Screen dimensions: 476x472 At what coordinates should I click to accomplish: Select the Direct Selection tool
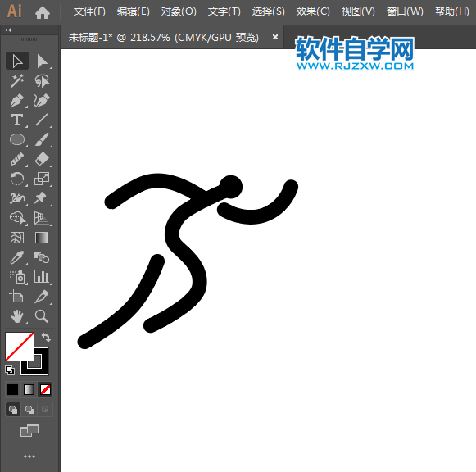42,61
